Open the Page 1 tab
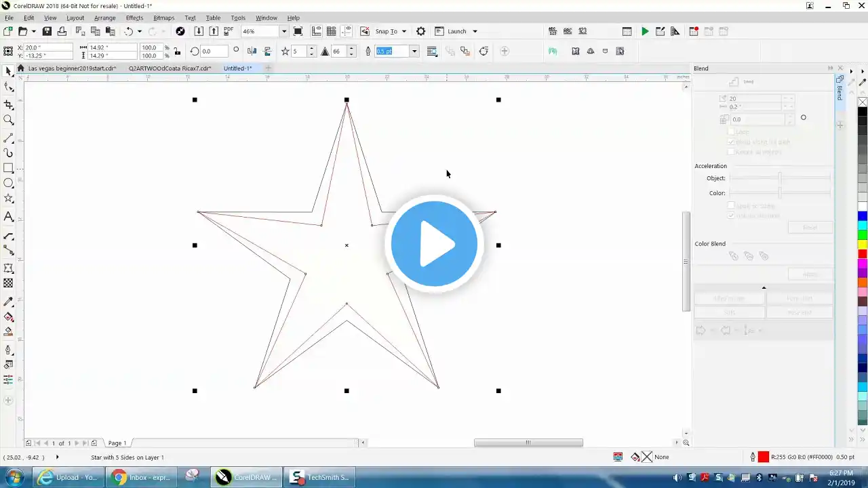Image resolution: width=868 pixels, height=488 pixels. pyautogui.click(x=117, y=443)
